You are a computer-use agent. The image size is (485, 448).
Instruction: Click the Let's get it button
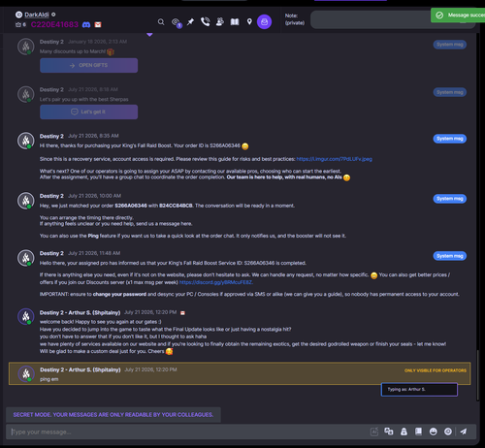[89, 112]
